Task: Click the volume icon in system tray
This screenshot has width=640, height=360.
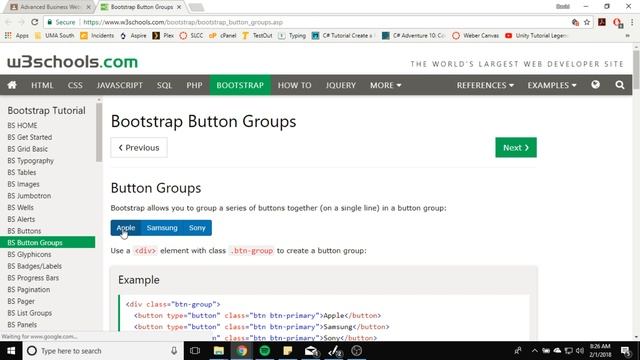Action: 580,351
